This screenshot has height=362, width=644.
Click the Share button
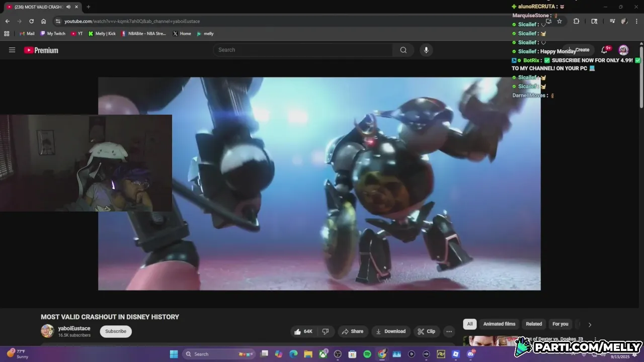click(352, 331)
